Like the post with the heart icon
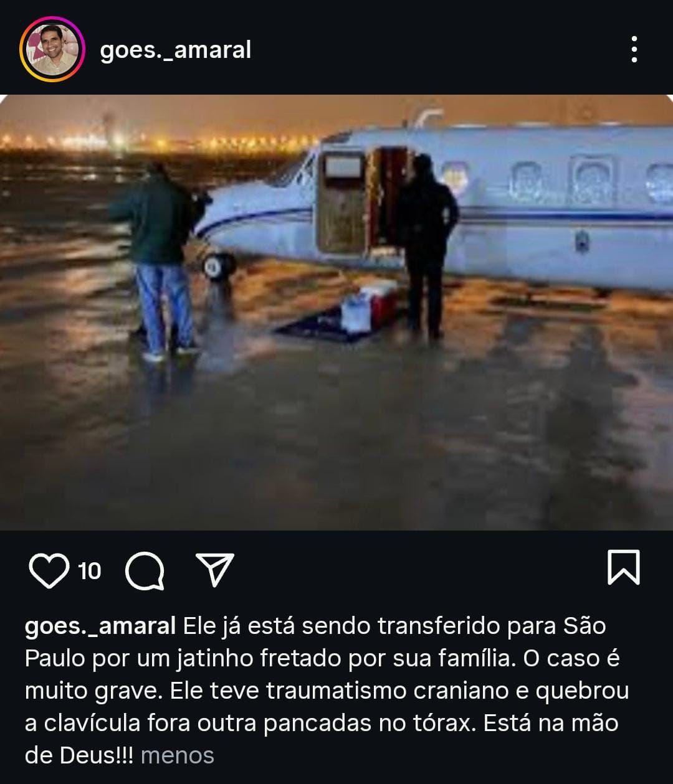The width and height of the screenshot is (673, 784). point(49,570)
